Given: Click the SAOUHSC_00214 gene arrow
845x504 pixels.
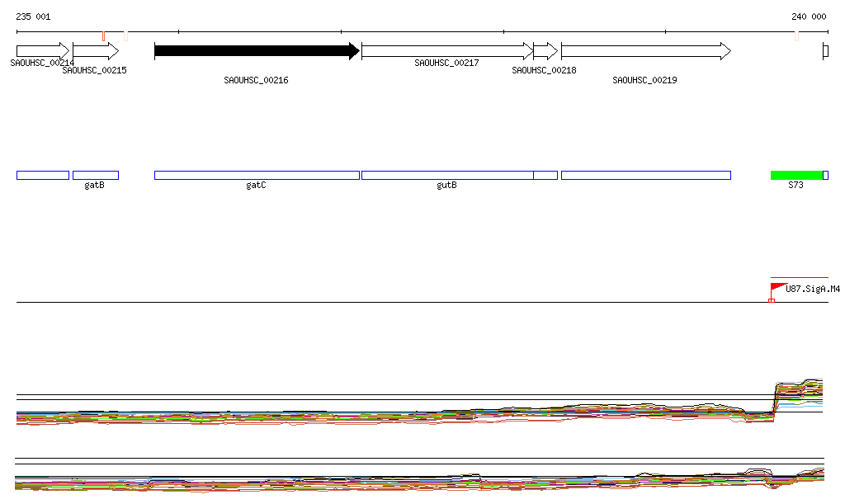Looking at the screenshot, I should 43,51.
